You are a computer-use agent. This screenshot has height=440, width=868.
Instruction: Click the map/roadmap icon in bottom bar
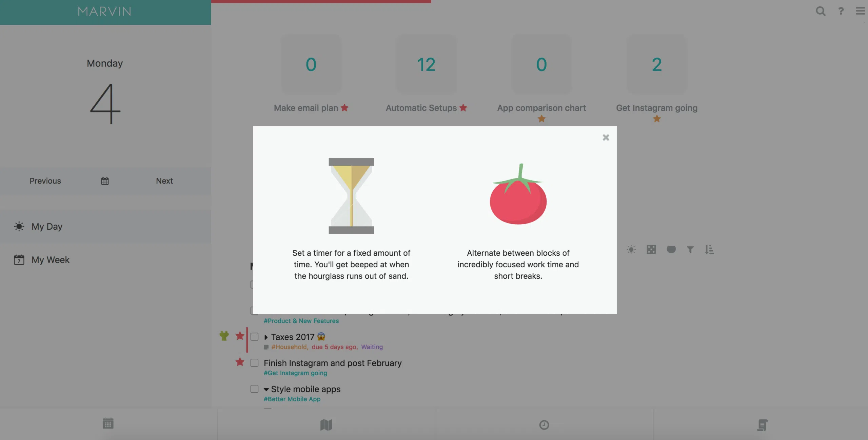click(x=325, y=425)
